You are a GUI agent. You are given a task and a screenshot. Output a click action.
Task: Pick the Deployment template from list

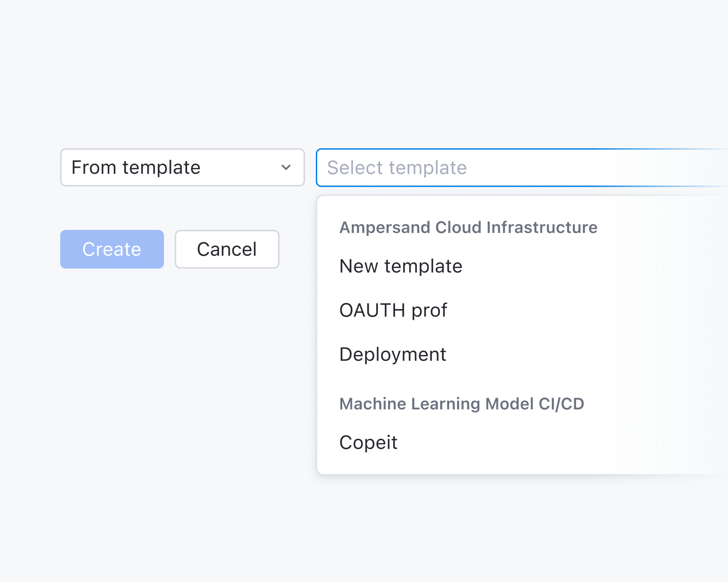[x=393, y=354]
